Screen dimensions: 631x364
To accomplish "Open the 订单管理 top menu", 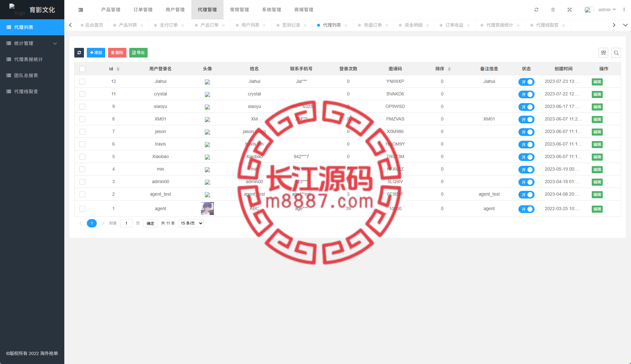I will click(x=143, y=10).
